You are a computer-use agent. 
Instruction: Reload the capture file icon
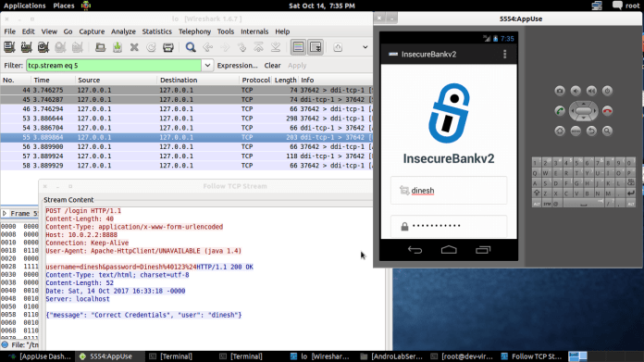tap(151, 47)
